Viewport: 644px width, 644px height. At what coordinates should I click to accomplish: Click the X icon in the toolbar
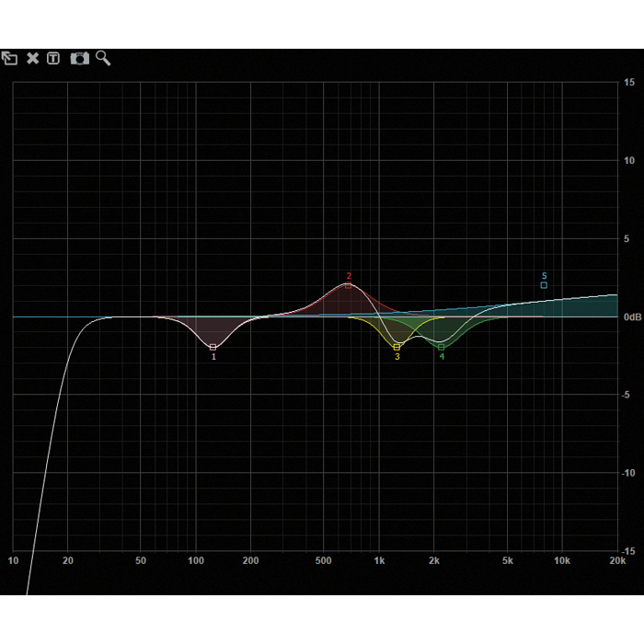click(32, 58)
